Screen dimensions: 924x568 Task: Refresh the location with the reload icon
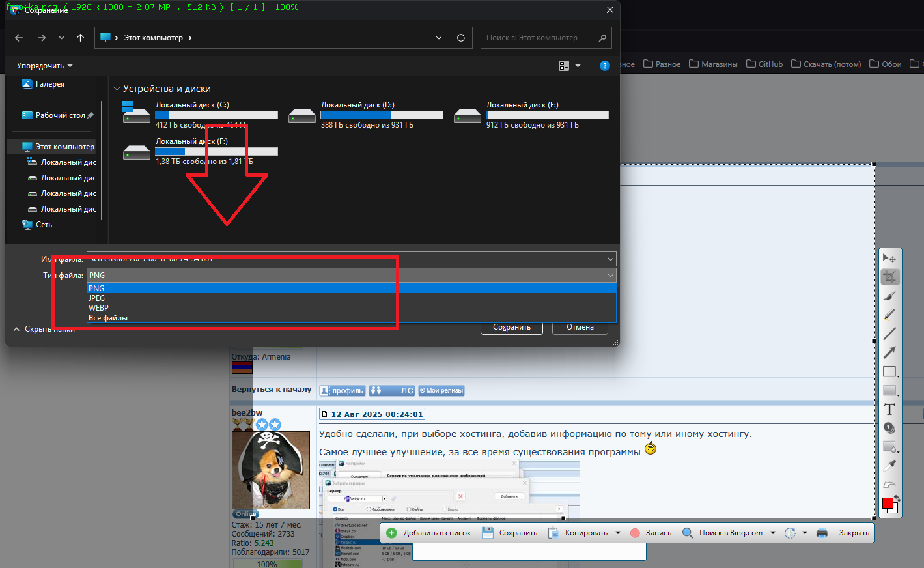[x=461, y=38]
